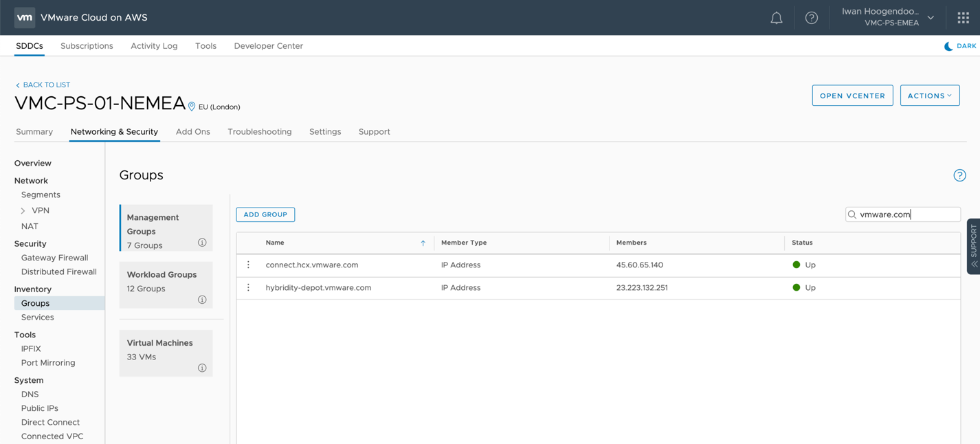
Task: Open row menu for connect.hcx.vmware.com
Action: click(249, 265)
